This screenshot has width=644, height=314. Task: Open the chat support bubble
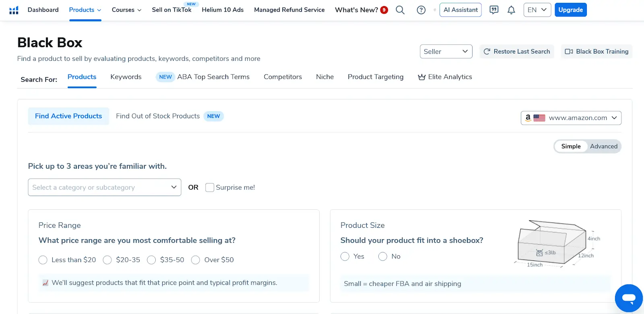click(x=628, y=298)
